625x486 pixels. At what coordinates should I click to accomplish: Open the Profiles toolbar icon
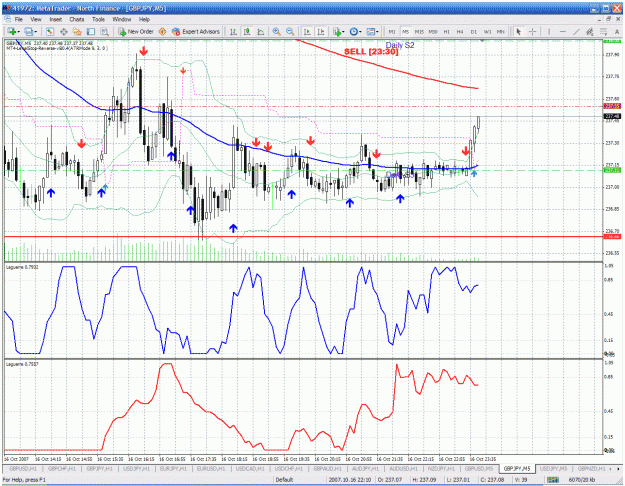[29, 31]
